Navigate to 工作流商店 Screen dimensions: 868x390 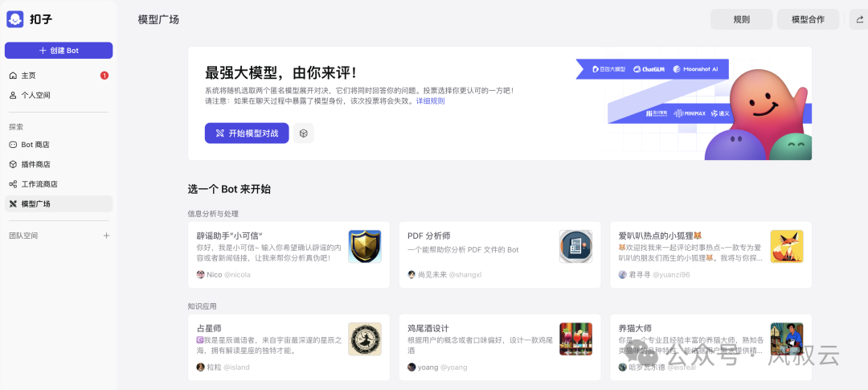point(39,184)
